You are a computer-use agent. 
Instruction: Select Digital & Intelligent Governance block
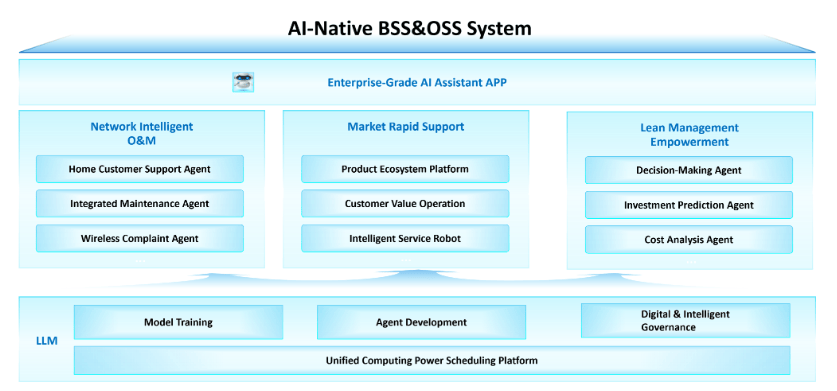point(685,320)
